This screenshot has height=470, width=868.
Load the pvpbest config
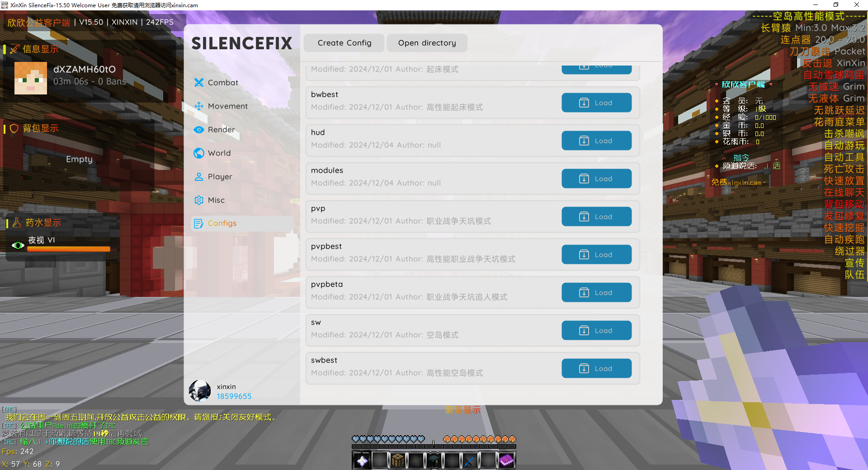(x=596, y=254)
